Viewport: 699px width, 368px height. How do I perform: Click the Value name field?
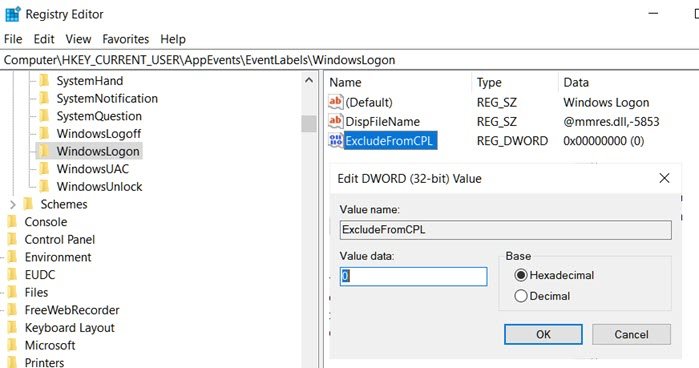pyautogui.click(x=506, y=230)
